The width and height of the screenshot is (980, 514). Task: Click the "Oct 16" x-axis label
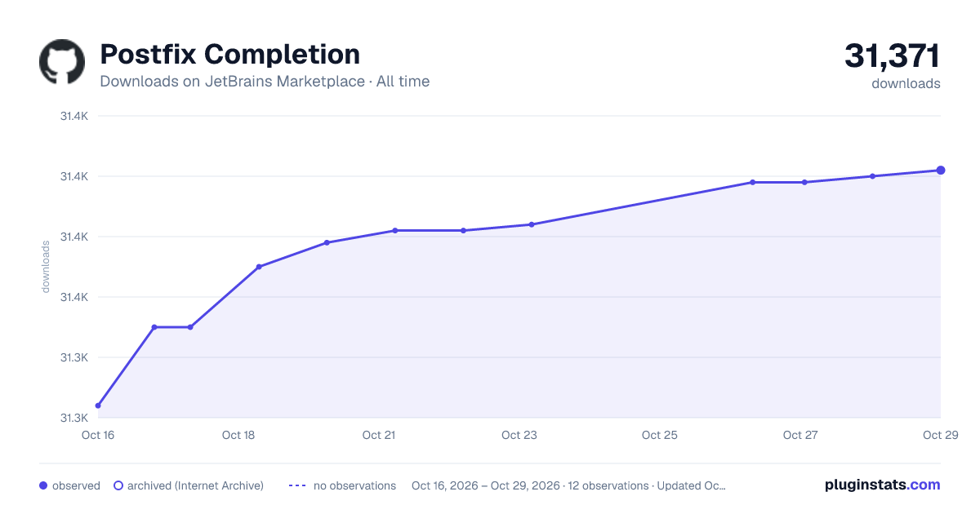click(98, 435)
